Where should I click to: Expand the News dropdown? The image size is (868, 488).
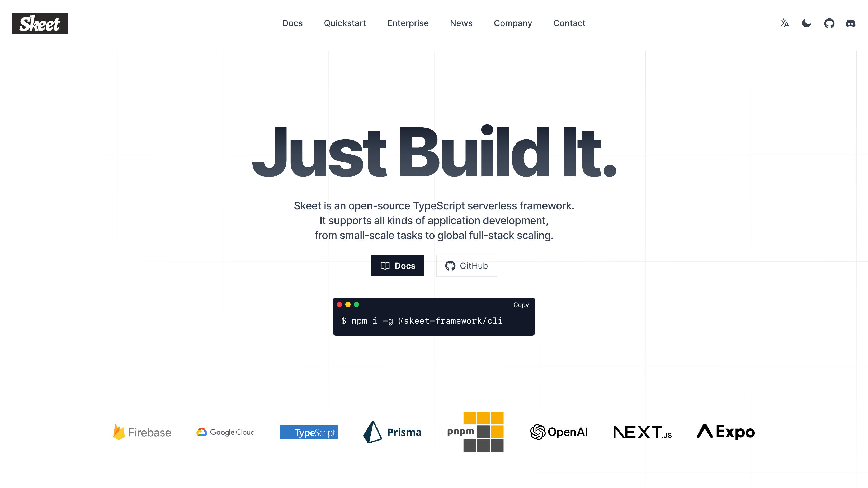461,23
